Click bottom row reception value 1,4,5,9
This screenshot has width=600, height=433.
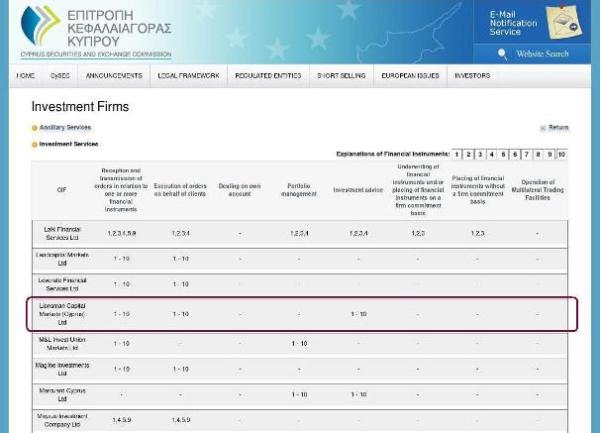(x=122, y=420)
